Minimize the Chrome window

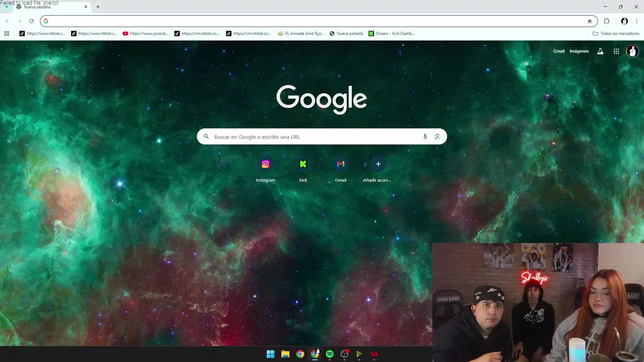[605, 7]
